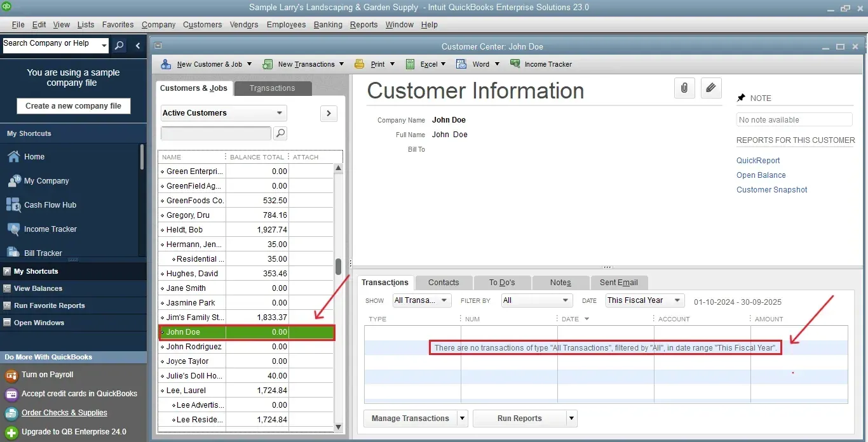The width and height of the screenshot is (868, 442).
Task: Open View Balances section
Action: [73, 288]
